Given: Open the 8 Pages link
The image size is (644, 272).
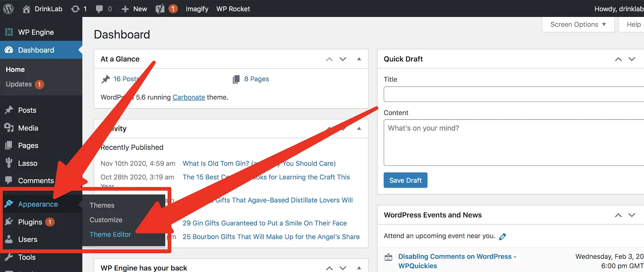Looking at the screenshot, I should tap(256, 79).
